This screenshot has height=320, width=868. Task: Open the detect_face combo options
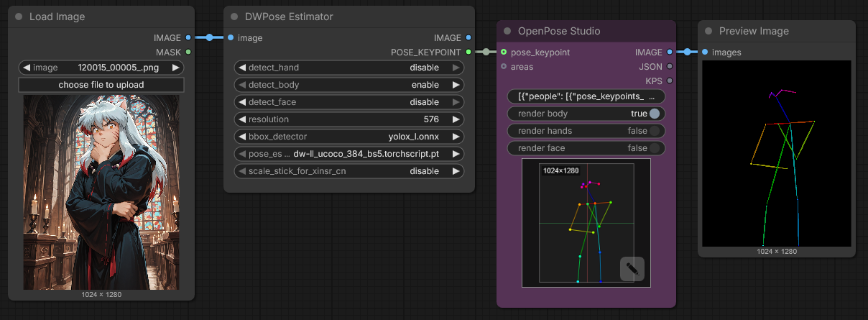coord(349,102)
